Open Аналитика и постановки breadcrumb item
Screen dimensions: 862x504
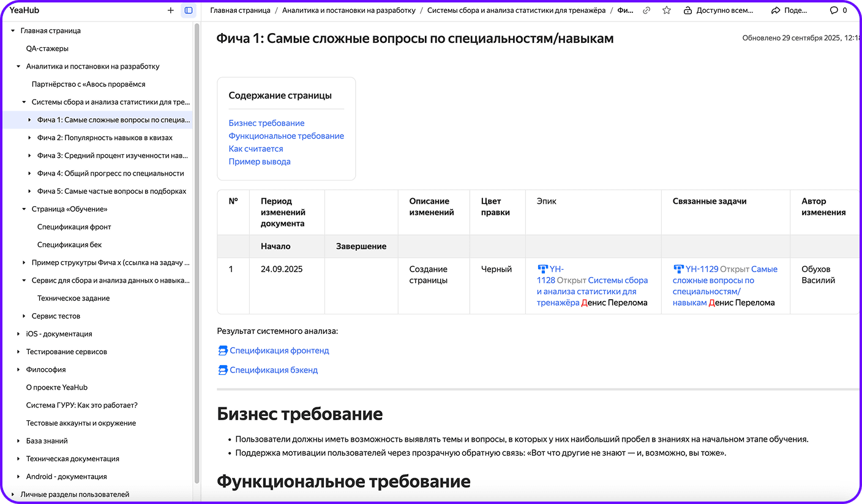[348, 10]
